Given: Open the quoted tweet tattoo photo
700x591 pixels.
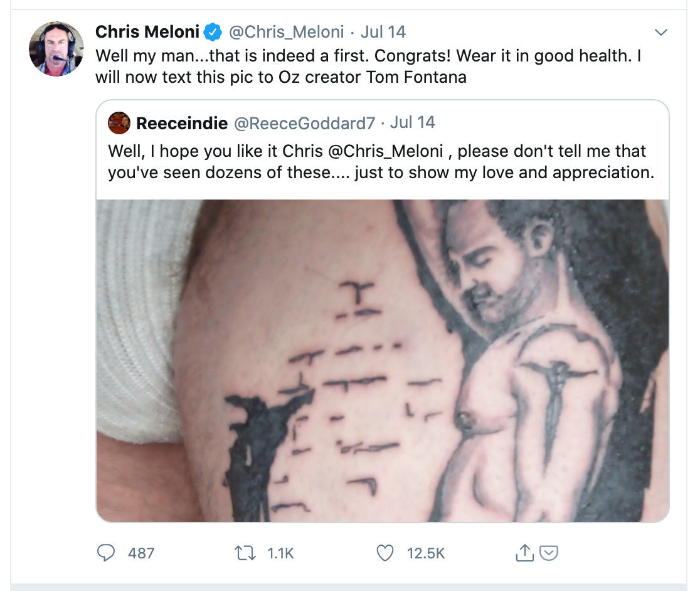Looking at the screenshot, I should (383, 361).
